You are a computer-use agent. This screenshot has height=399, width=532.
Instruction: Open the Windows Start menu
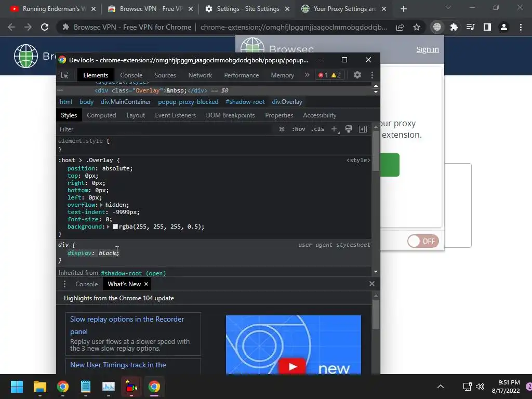(17, 387)
